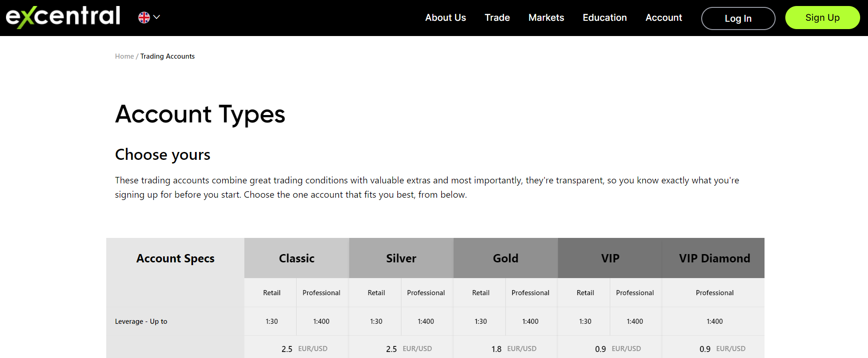868x358 pixels.
Task: Click Gold Professional leverage 1:400
Action: (530, 322)
